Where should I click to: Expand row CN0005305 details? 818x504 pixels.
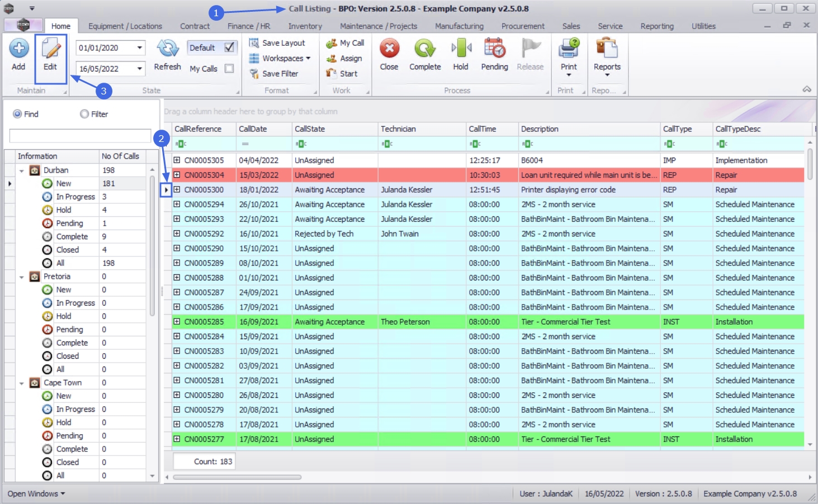click(x=177, y=160)
